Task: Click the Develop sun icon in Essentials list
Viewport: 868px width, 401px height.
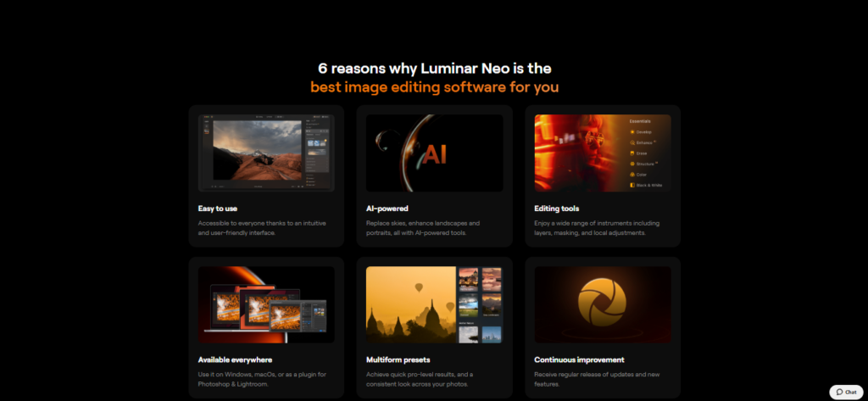Action: point(632,132)
